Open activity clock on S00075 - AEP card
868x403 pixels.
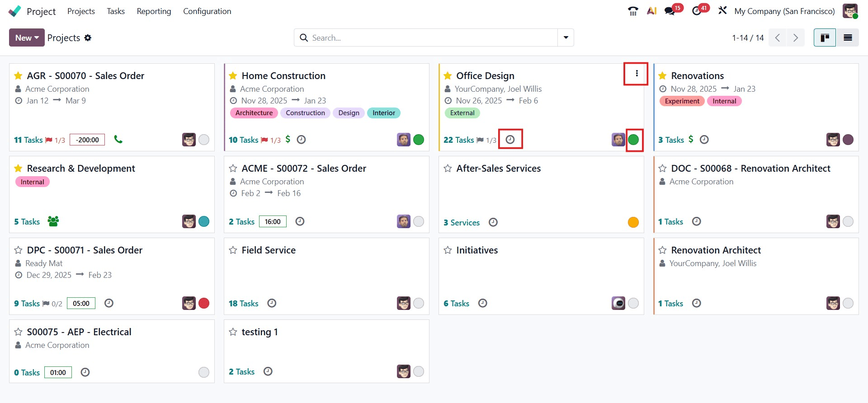click(x=85, y=372)
